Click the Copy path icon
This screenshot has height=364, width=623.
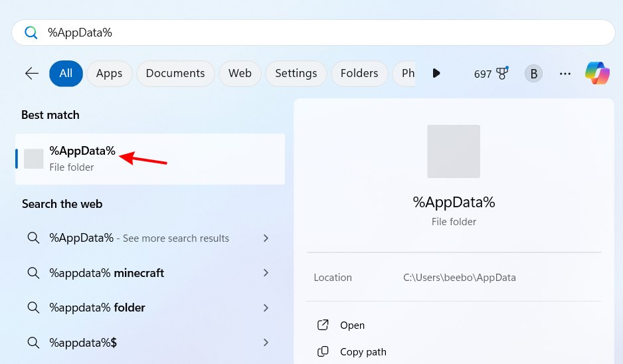click(x=323, y=351)
